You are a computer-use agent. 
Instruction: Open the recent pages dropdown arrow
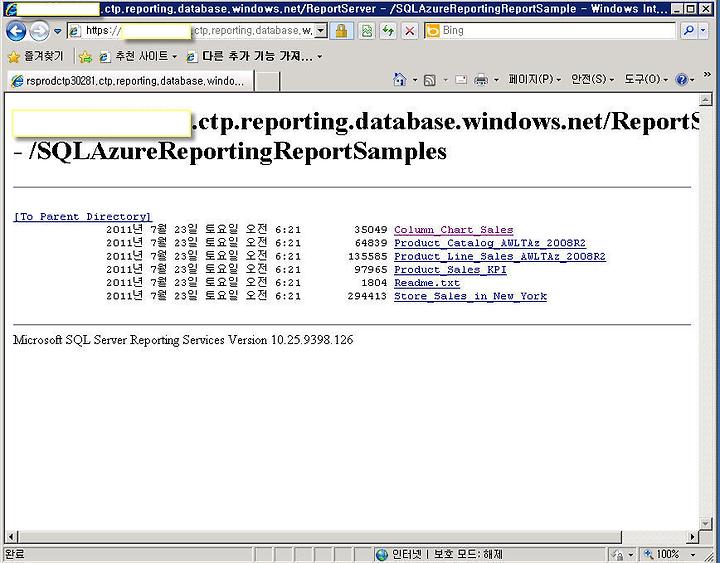coord(57,31)
